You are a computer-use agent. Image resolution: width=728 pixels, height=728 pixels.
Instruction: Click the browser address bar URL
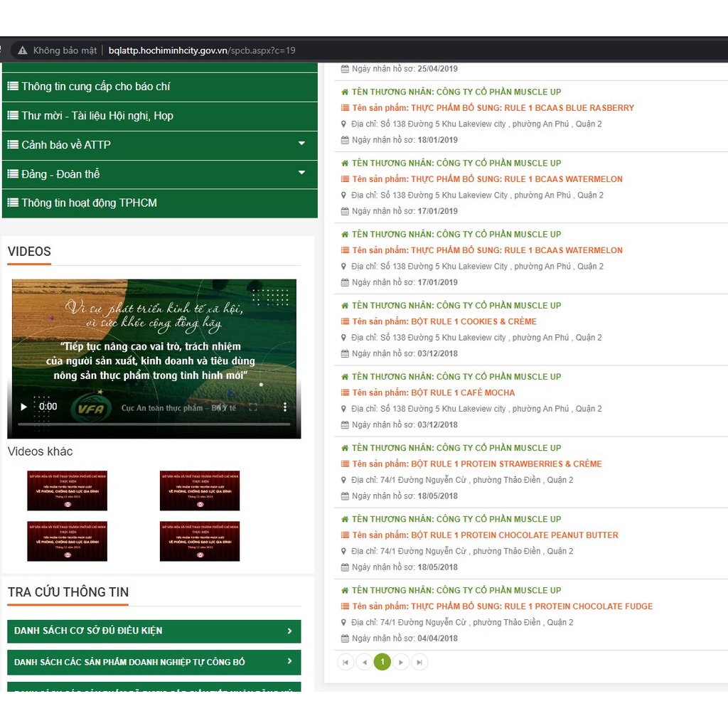tap(202, 50)
